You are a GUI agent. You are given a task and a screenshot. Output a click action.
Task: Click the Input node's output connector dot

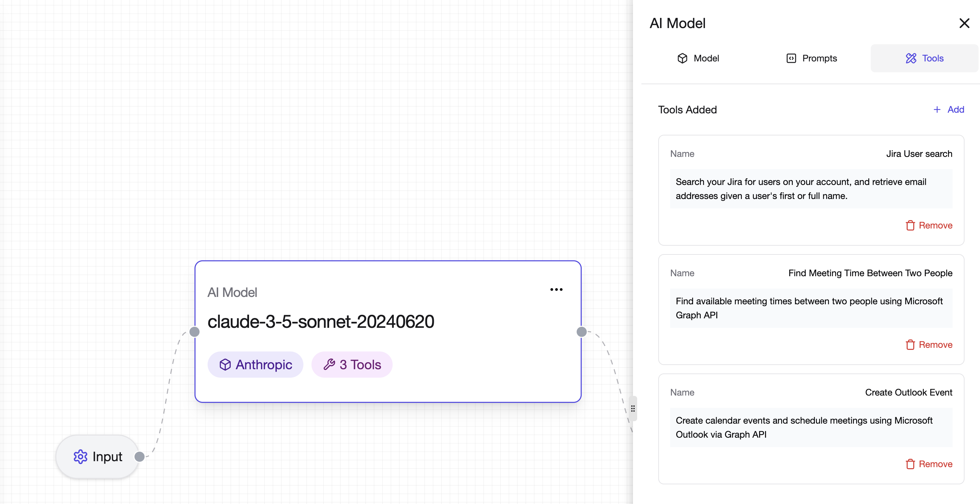[139, 457]
